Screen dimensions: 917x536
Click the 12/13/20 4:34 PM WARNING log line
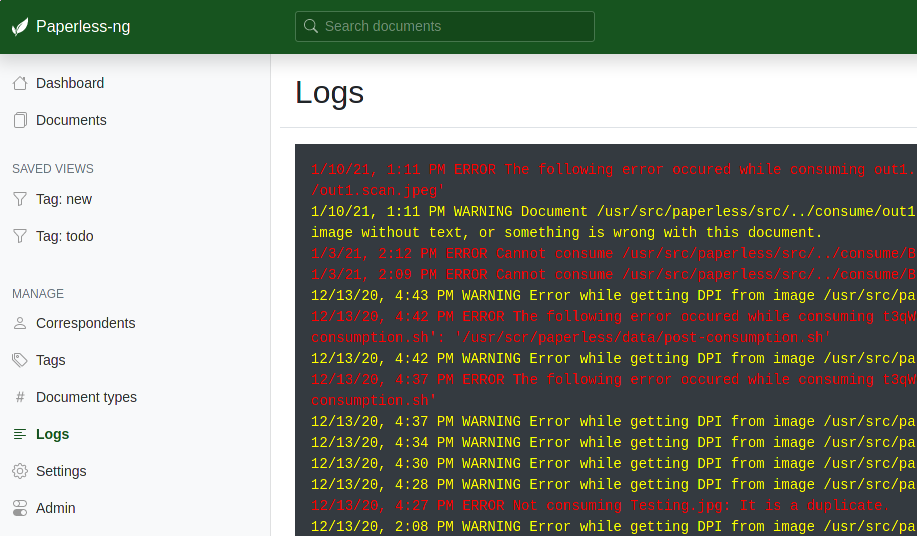613,443
